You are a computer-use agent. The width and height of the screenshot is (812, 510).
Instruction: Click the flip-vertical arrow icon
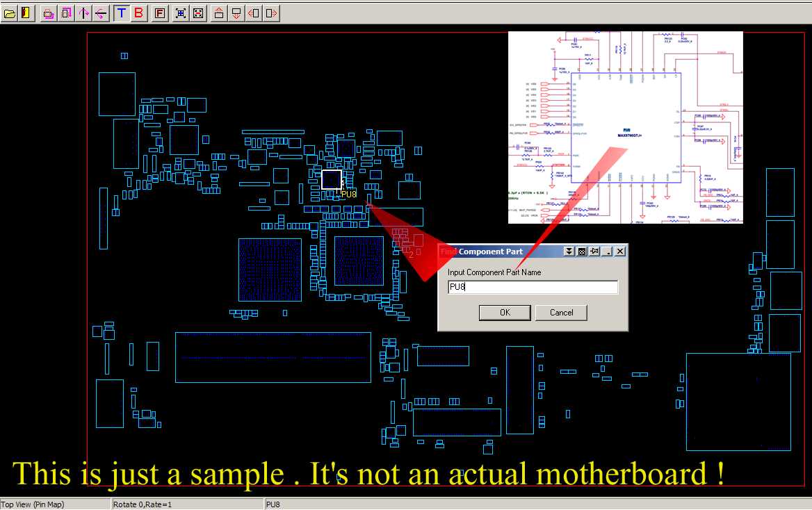tap(83, 13)
